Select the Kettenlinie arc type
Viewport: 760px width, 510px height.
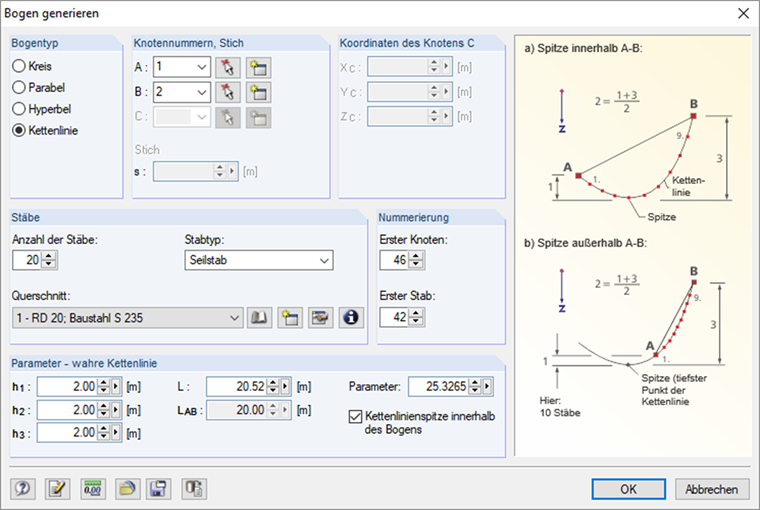45,130
